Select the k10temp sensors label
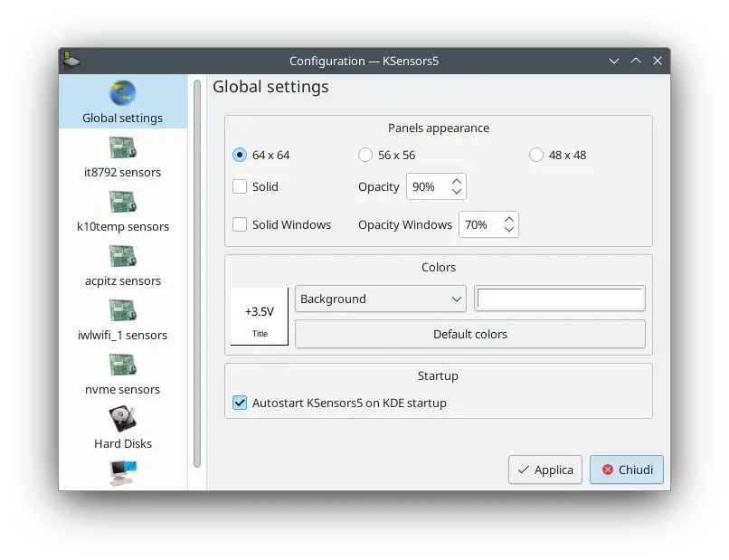 click(x=123, y=226)
